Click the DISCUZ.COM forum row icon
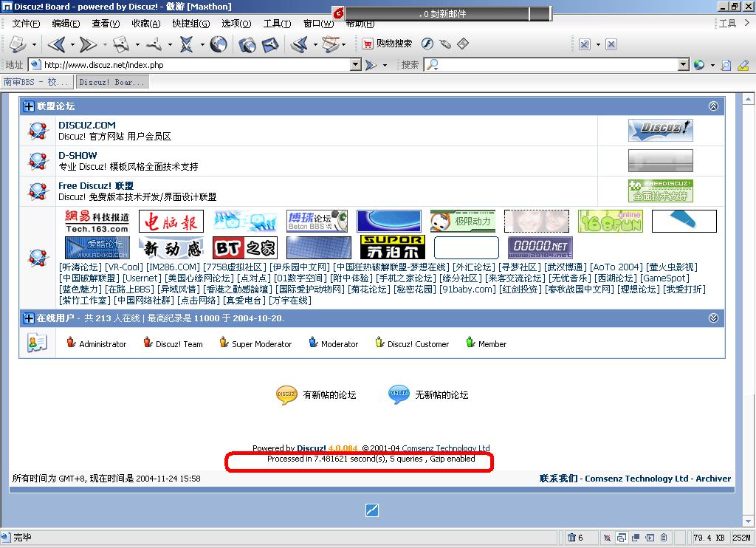This screenshot has width=756, height=548. [38, 131]
